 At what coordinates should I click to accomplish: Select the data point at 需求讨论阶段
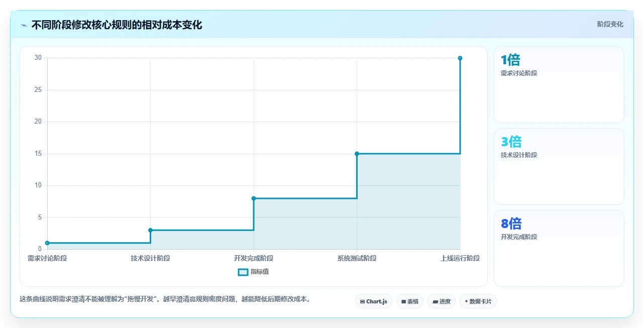point(47,243)
